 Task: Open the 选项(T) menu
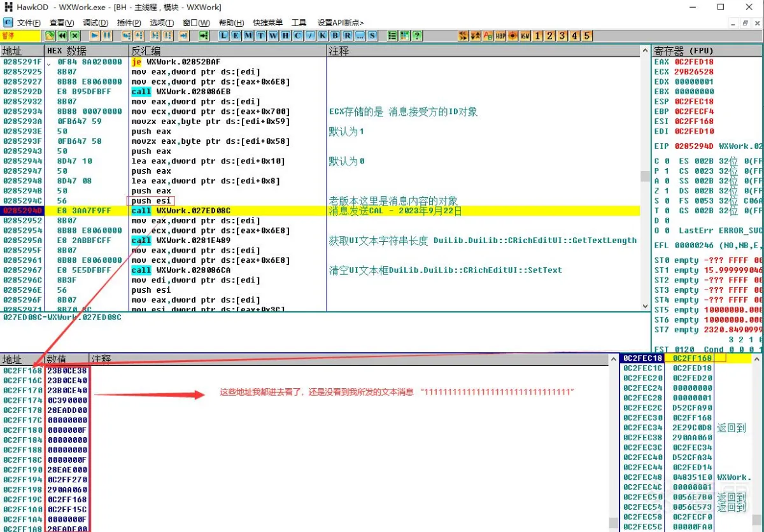pos(162,23)
